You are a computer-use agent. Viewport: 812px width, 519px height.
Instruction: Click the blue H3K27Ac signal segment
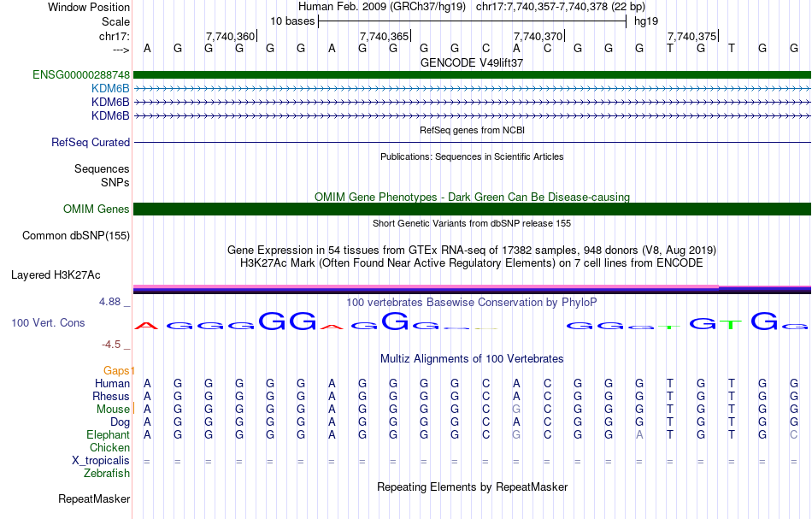point(765,287)
